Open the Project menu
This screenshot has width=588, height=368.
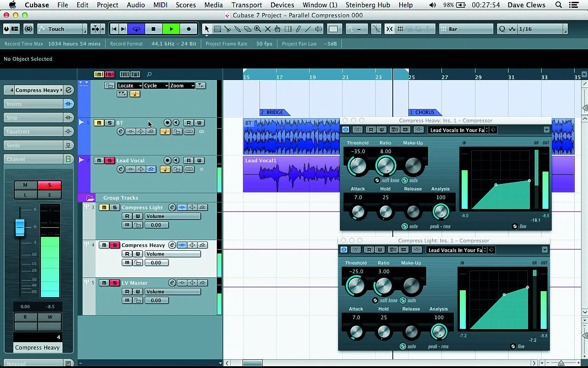point(108,5)
